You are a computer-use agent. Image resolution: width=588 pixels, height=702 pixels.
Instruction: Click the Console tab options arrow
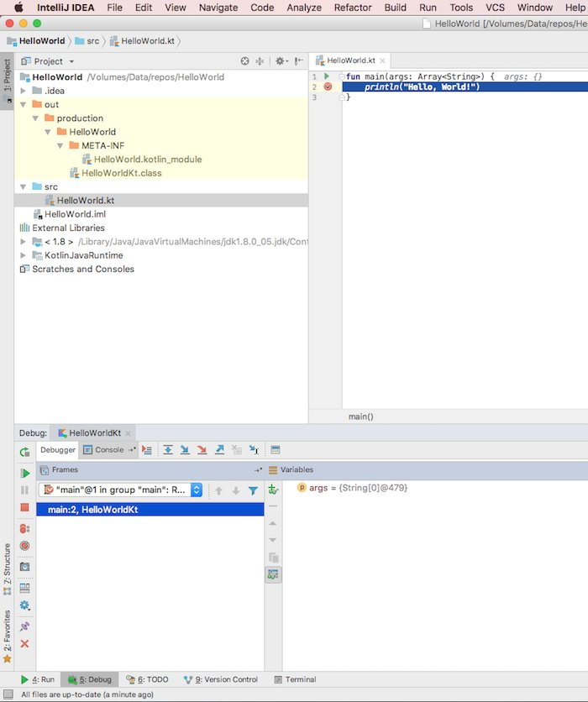132,450
